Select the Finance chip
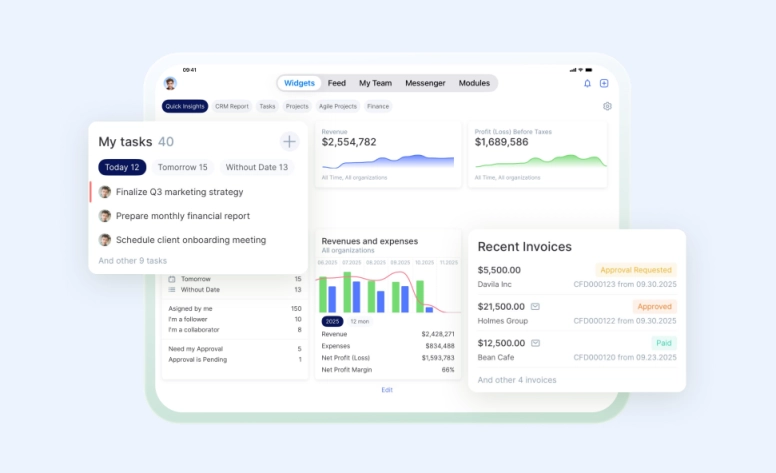 tap(378, 106)
